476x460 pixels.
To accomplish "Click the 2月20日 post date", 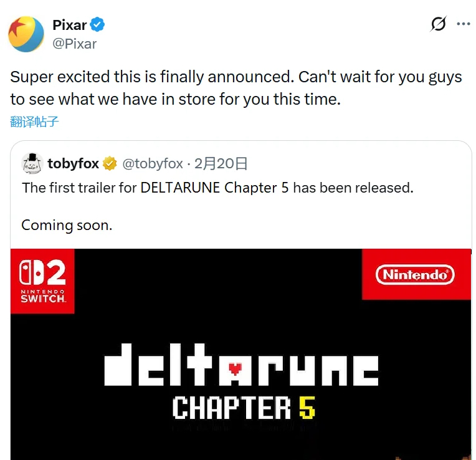I will (x=221, y=164).
